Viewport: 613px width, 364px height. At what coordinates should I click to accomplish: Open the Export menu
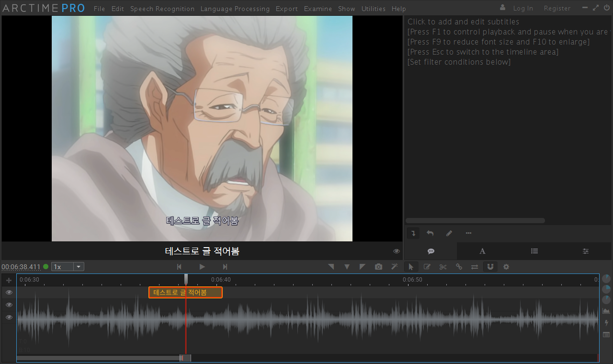287,9
